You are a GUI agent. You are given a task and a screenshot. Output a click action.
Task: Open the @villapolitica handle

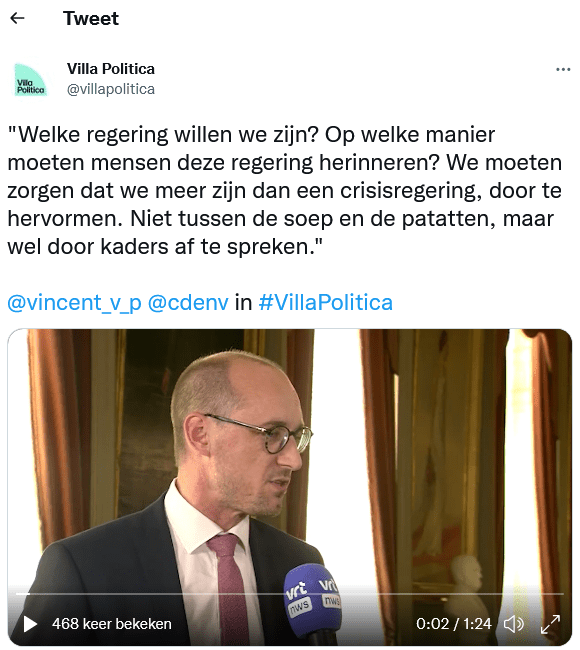[x=111, y=89]
